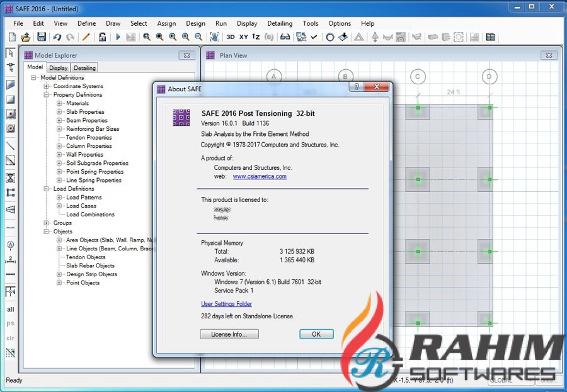Expand the Materials node

(x=59, y=103)
